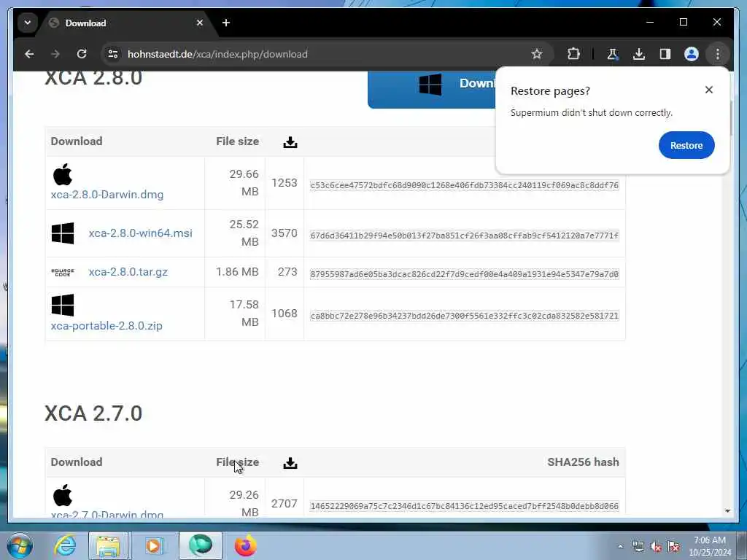Image resolution: width=747 pixels, height=560 pixels.
Task: Open the profile avatar menu
Action: 692,54
